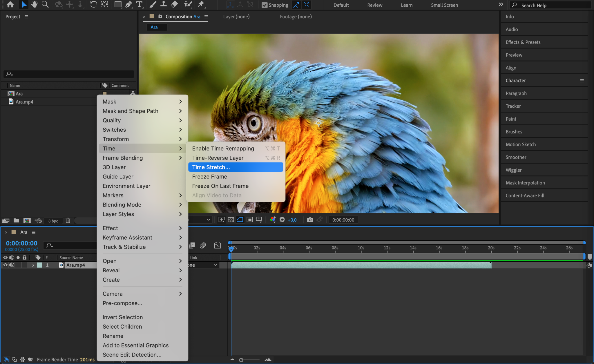This screenshot has width=594, height=364.
Task: Select the Type text tool
Action: tap(140, 4)
